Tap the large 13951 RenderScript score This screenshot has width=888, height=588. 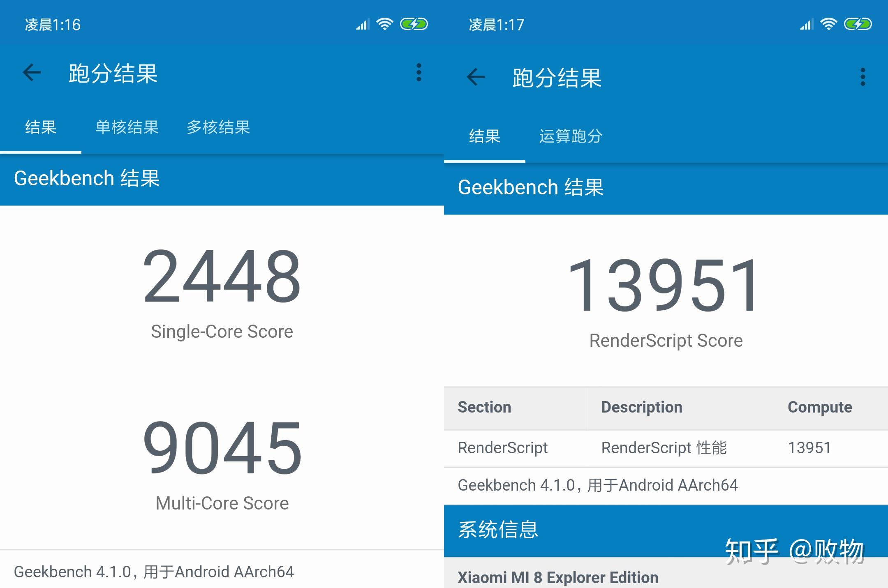[663, 285]
